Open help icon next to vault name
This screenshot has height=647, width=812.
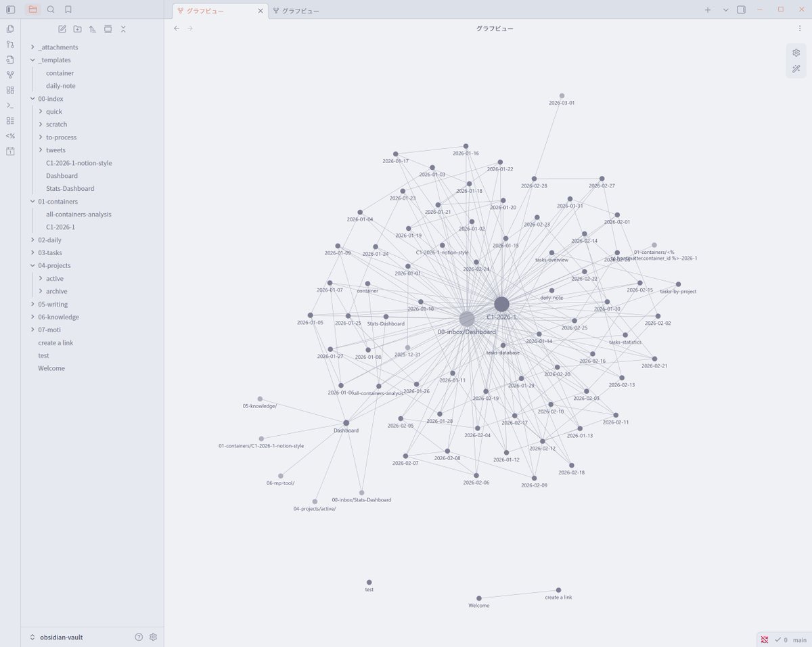pos(139,637)
